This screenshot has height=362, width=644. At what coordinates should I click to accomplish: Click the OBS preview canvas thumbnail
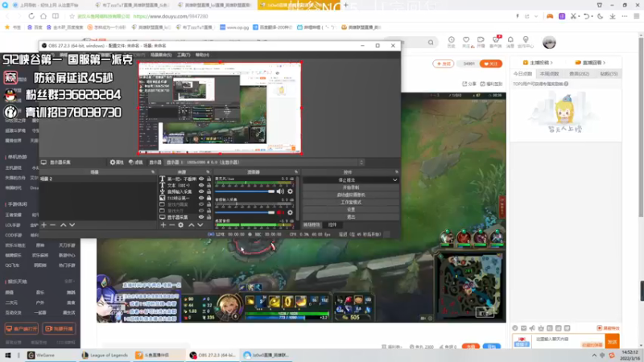coord(220,108)
